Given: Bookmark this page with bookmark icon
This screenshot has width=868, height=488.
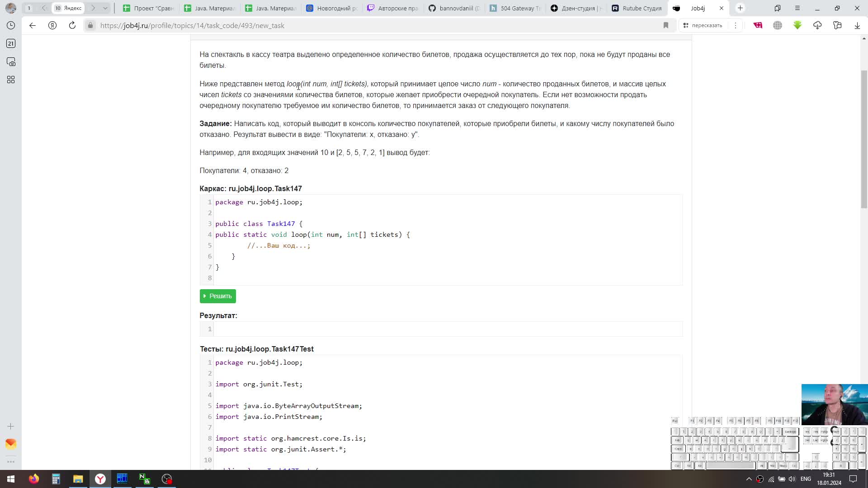Looking at the screenshot, I should point(666,25).
